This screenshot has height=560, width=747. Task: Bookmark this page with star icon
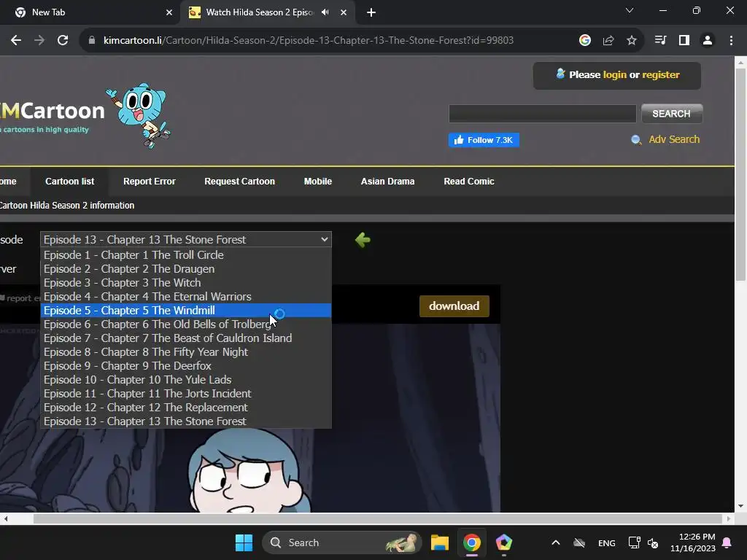(x=632, y=41)
